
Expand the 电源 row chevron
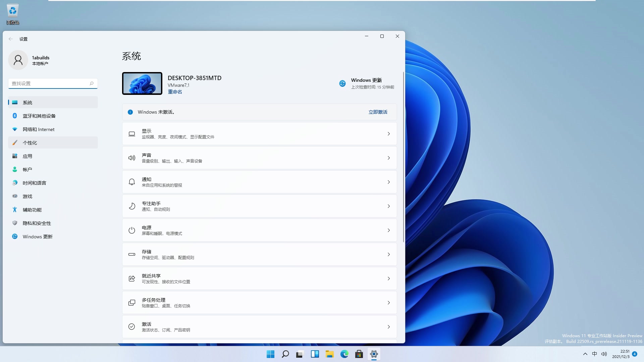pos(389,230)
